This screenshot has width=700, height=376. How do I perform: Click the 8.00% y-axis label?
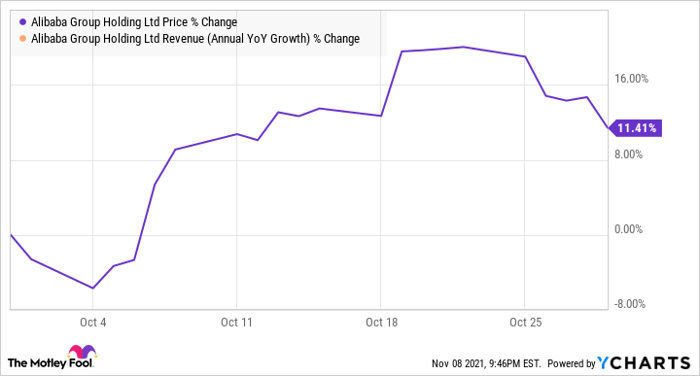point(629,155)
